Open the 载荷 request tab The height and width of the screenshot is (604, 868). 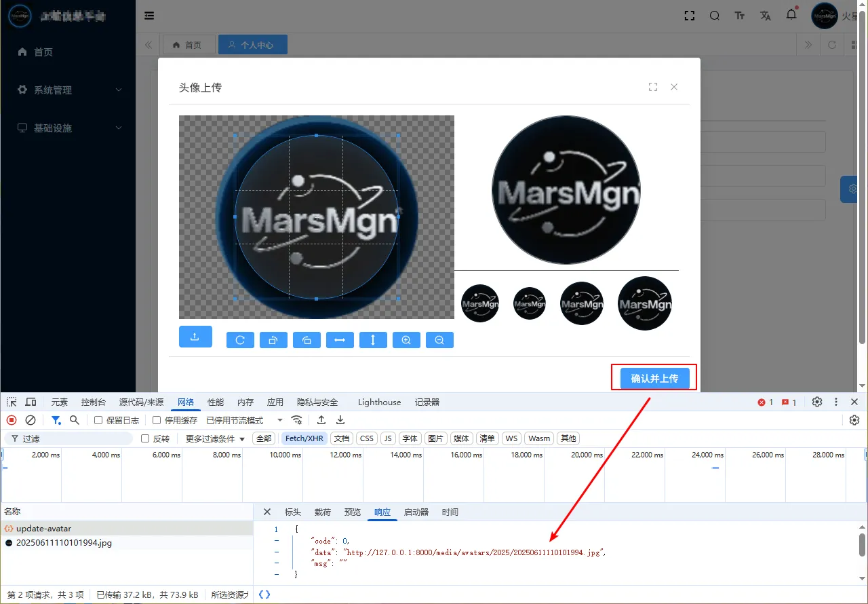pos(323,512)
